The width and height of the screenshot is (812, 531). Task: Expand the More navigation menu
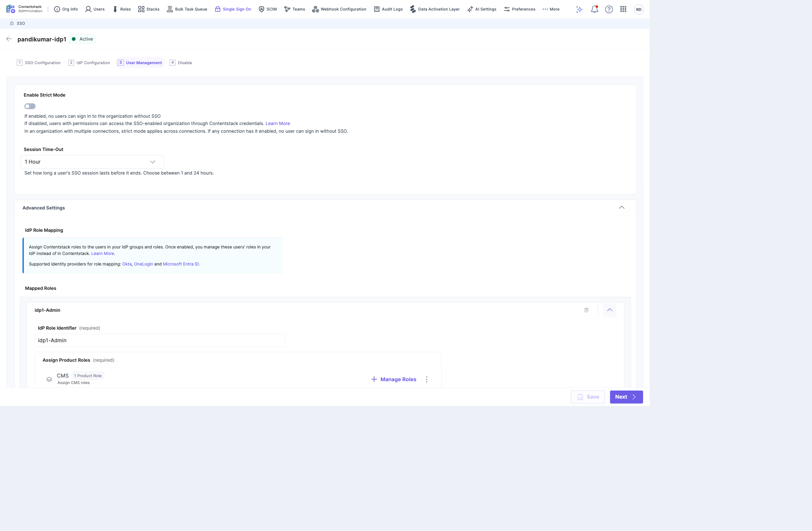[551, 9]
